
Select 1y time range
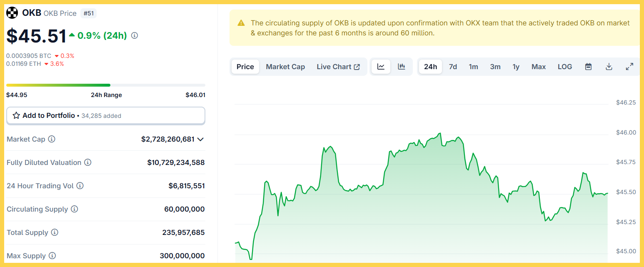tap(516, 67)
